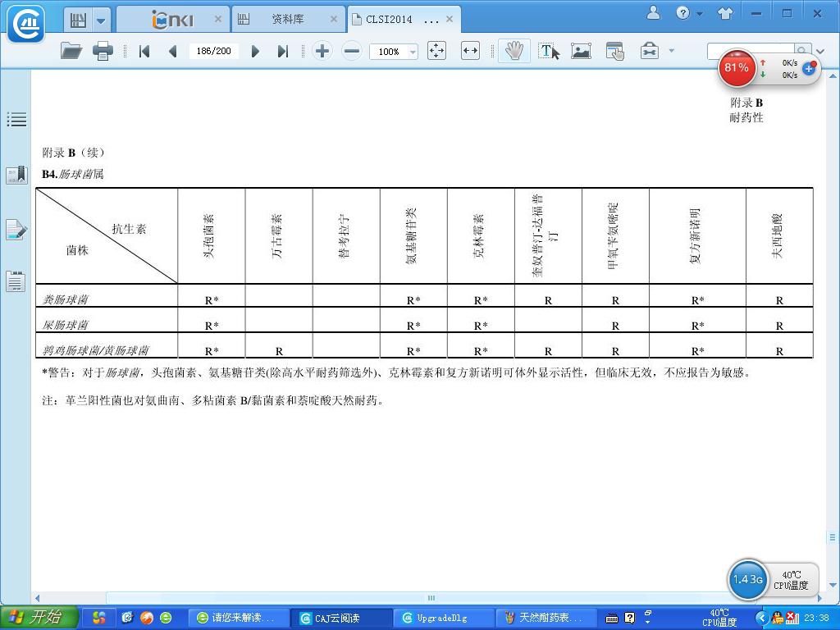Open UpgradeDlg from the taskbar
Screen dimensions: 840x630
441,618
